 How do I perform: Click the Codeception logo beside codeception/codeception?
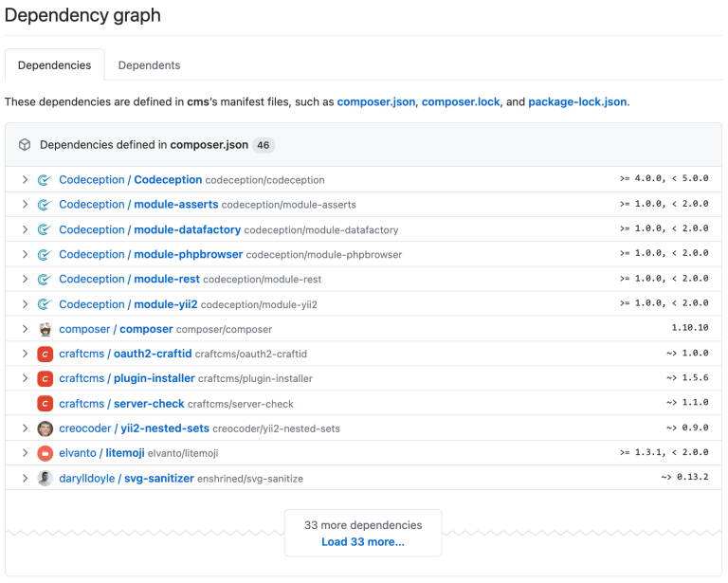click(x=45, y=179)
